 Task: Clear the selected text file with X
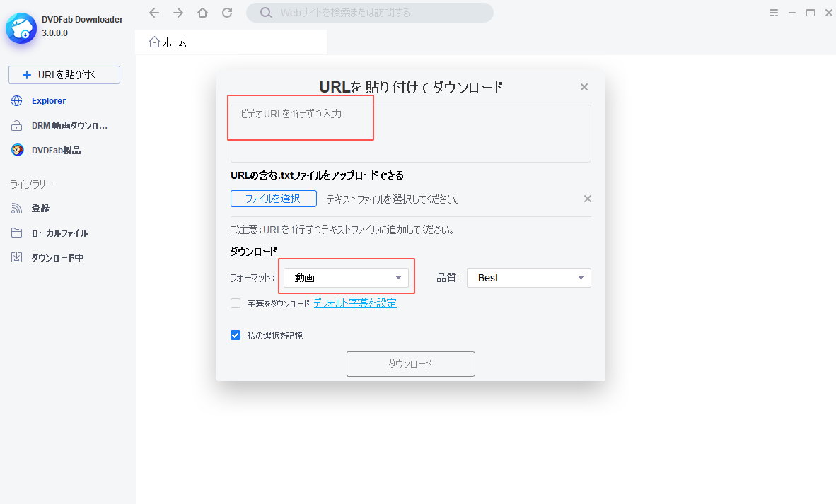click(587, 199)
